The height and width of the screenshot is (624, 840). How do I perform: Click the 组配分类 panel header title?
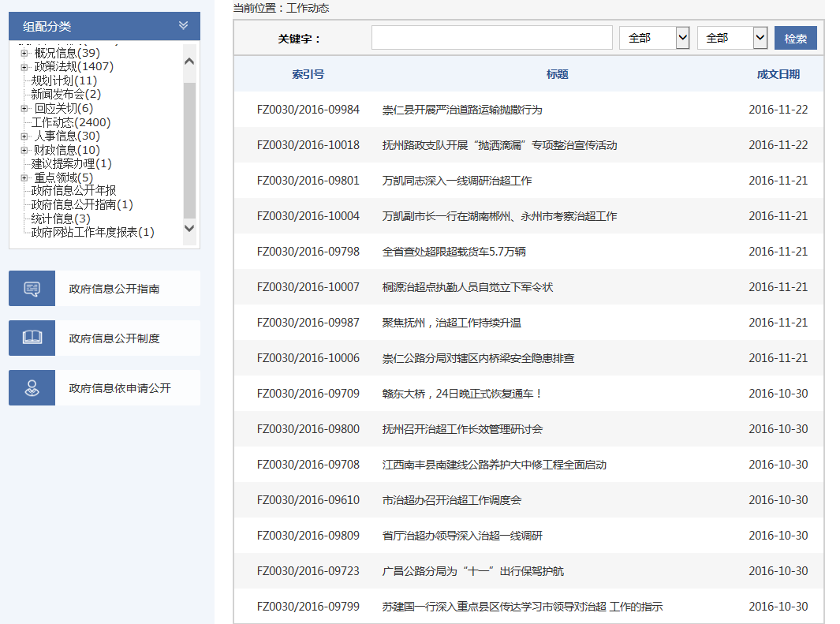pos(47,26)
